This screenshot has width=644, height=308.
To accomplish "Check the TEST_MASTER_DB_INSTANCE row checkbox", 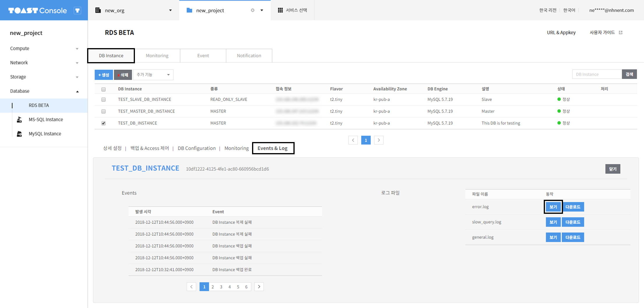I will point(103,111).
